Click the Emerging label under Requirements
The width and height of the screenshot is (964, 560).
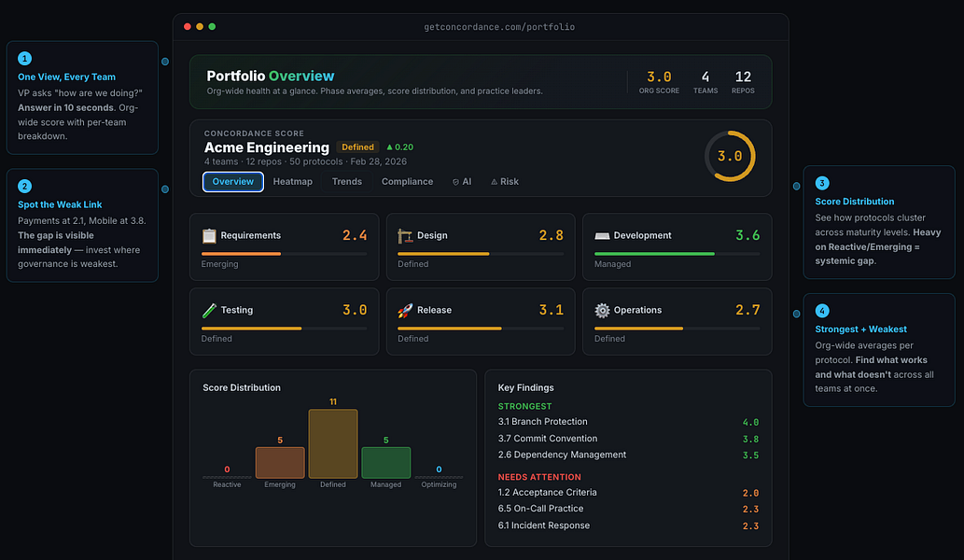[x=219, y=264]
